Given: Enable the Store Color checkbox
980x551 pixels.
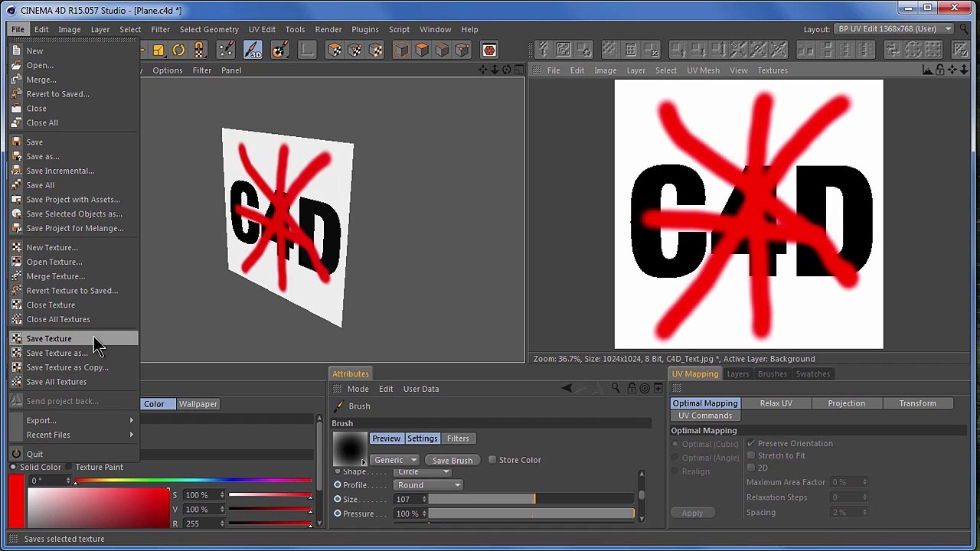Looking at the screenshot, I should (492, 460).
